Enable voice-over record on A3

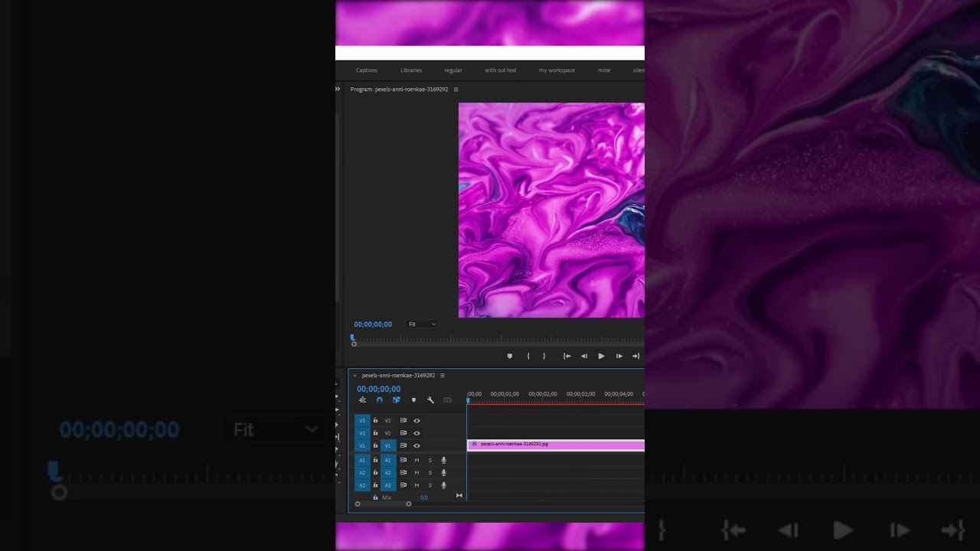(x=443, y=485)
